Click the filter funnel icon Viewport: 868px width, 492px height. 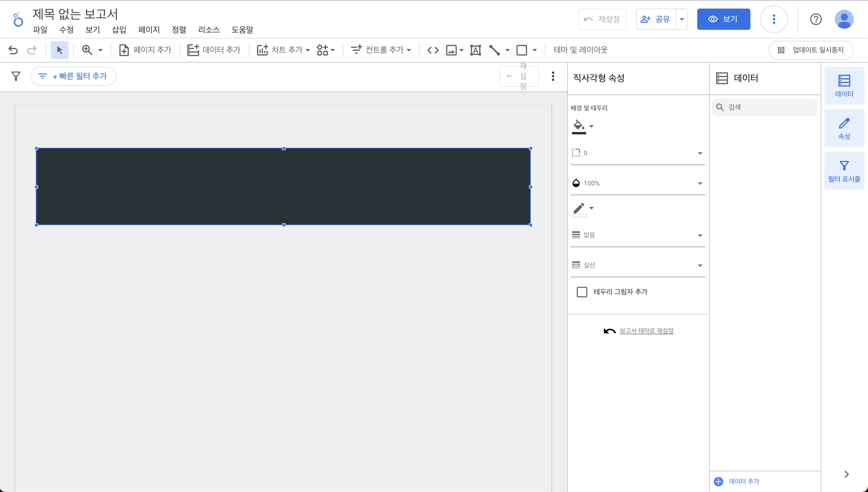[16, 76]
